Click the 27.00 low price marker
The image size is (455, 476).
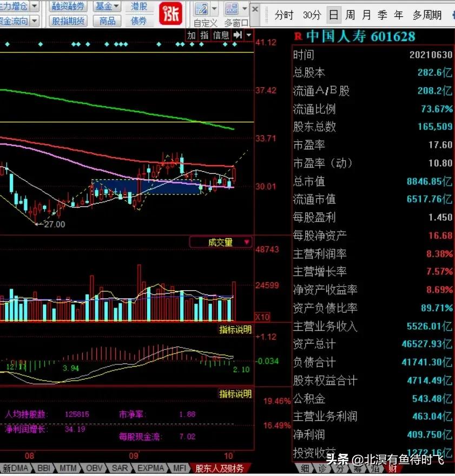[x=54, y=224]
